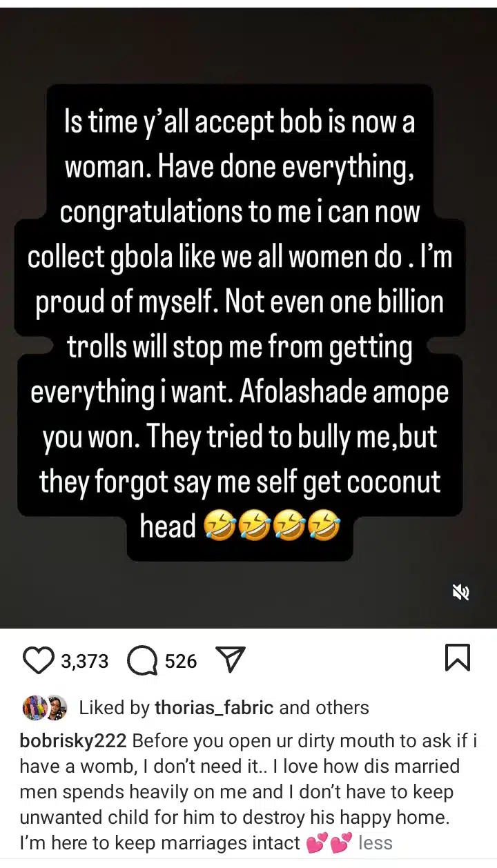Tap the caption text about keeping marriages intact
This screenshot has height=868, width=497.
click(x=159, y=842)
